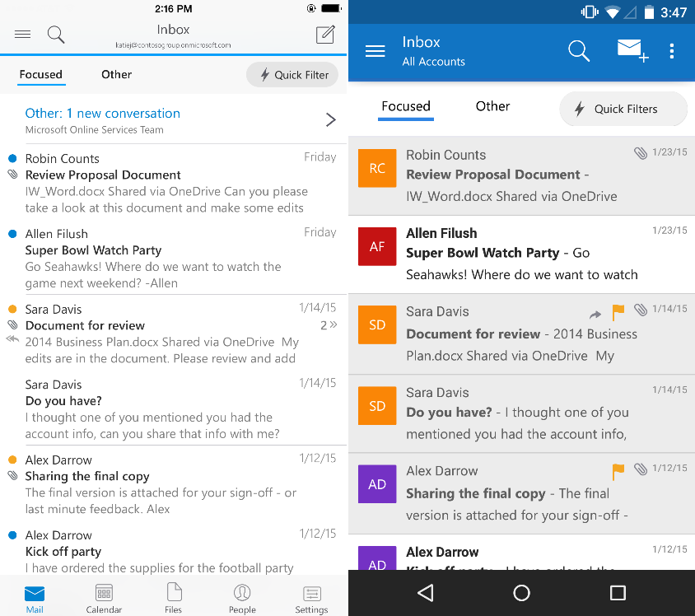Open Super Bowl Watch Party email in Android inbox

click(x=522, y=254)
